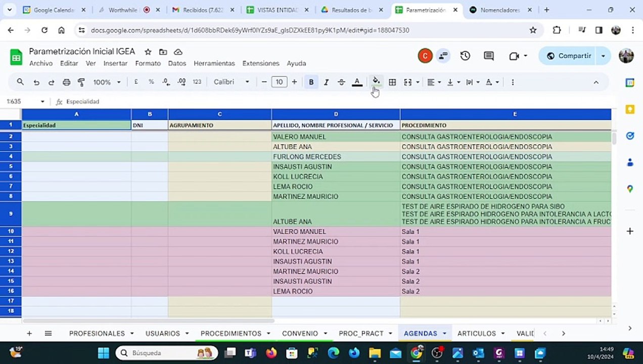Open the Extensiones menu
643x364 pixels.
pyautogui.click(x=261, y=63)
